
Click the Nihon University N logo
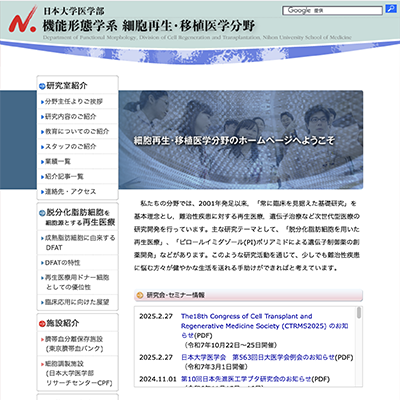click(x=23, y=19)
